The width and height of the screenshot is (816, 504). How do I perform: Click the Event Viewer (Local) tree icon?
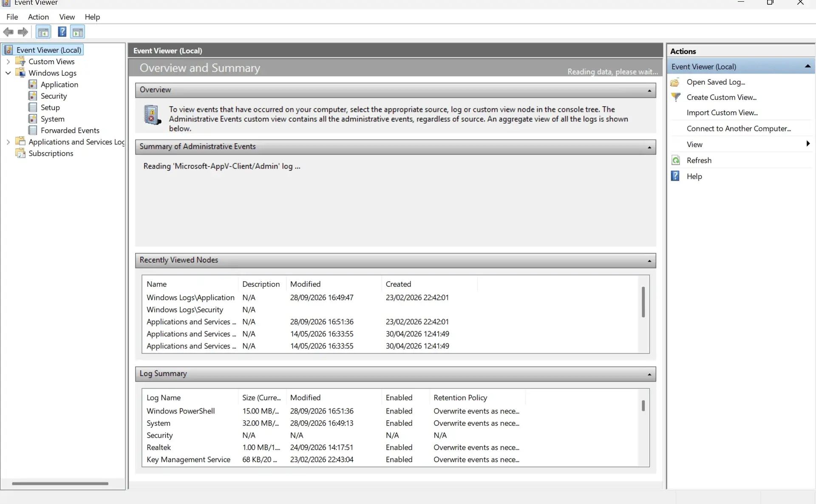(8, 50)
